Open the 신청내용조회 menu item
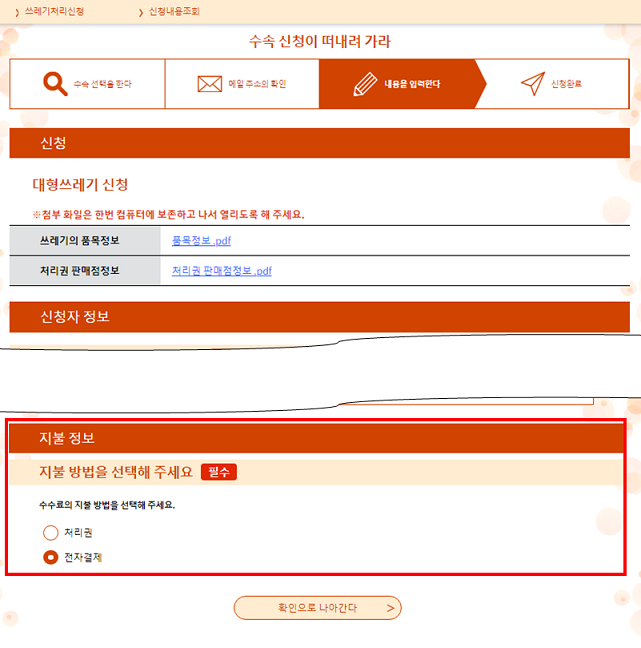Viewport: 641px width, 648px height. [x=174, y=12]
